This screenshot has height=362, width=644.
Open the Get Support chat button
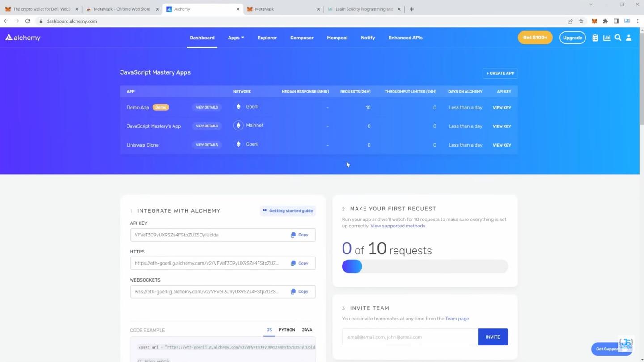(x=611, y=349)
